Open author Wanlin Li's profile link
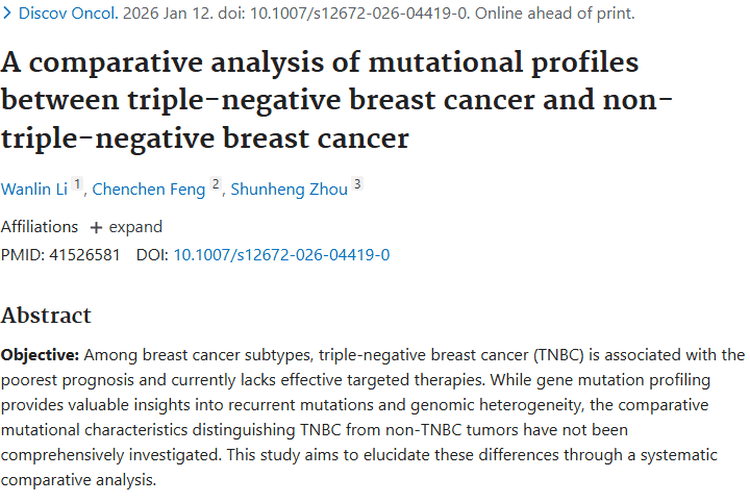 pyautogui.click(x=34, y=190)
